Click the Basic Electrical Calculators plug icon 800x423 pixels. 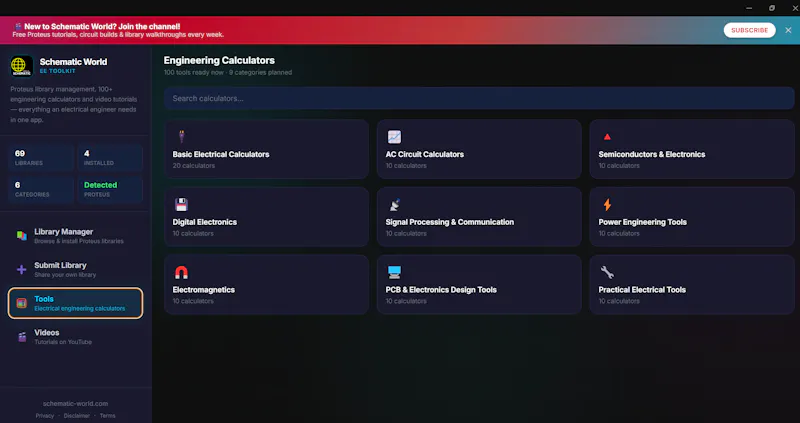tap(181, 136)
